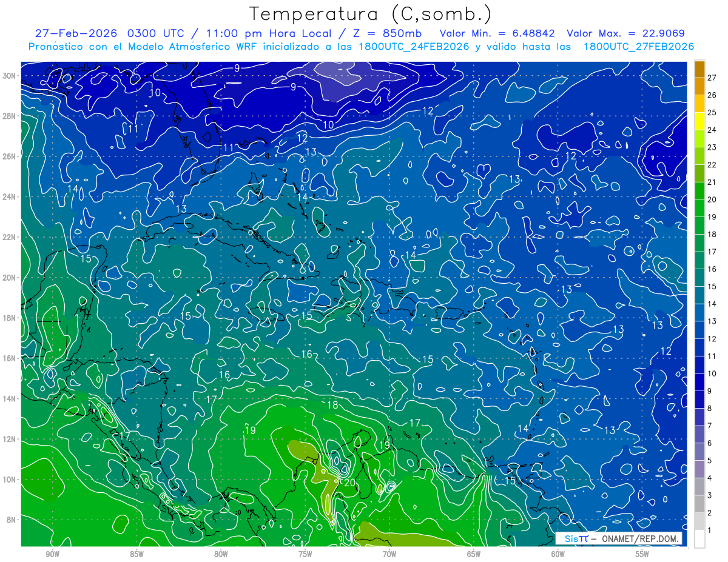This screenshot has height=562, width=728.
Task: Click legend value 24
Action: click(713, 130)
